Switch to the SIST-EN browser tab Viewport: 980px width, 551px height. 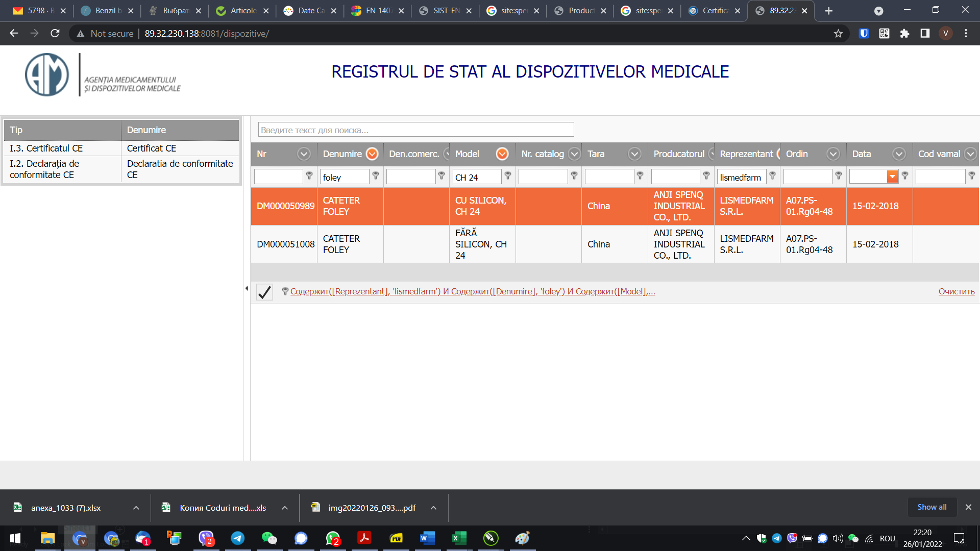click(x=445, y=11)
